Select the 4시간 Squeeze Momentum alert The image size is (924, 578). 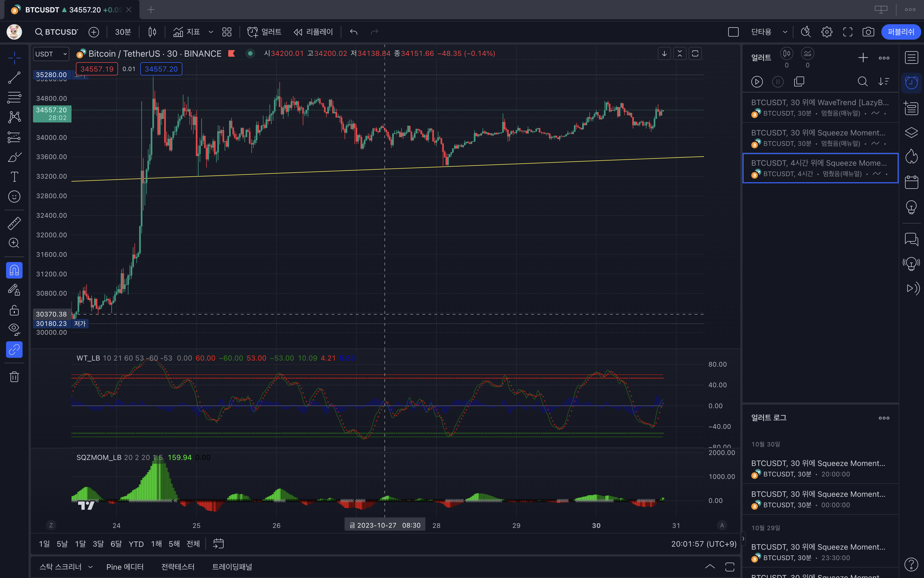pos(820,168)
